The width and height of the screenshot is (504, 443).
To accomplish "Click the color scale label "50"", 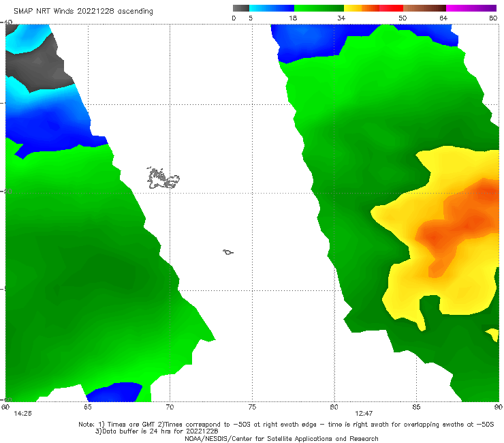I will [403, 18].
